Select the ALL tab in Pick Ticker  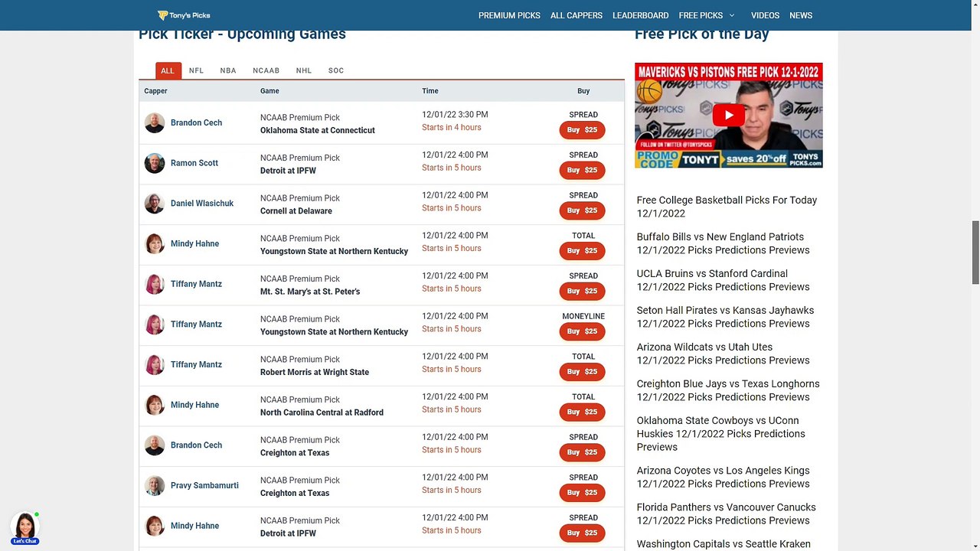(x=168, y=70)
